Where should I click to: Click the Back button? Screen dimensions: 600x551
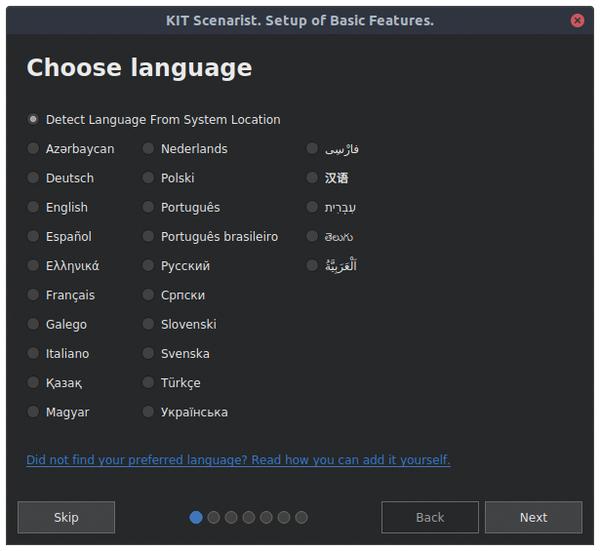tap(430, 517)
